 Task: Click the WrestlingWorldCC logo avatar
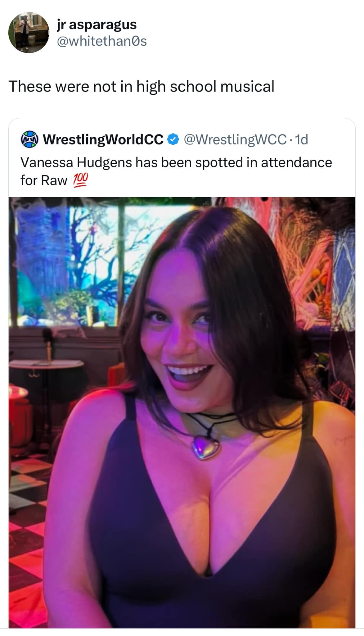[29, 139]
